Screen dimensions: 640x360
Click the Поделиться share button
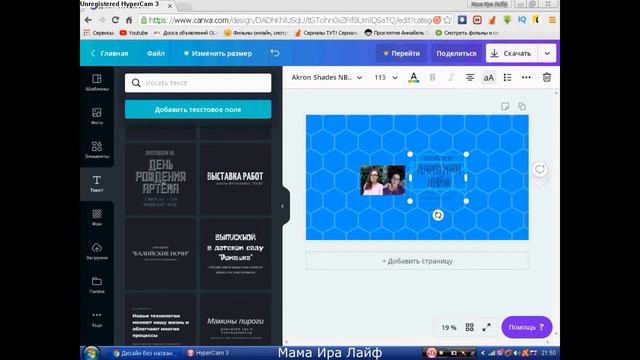[x=456, y=53]
